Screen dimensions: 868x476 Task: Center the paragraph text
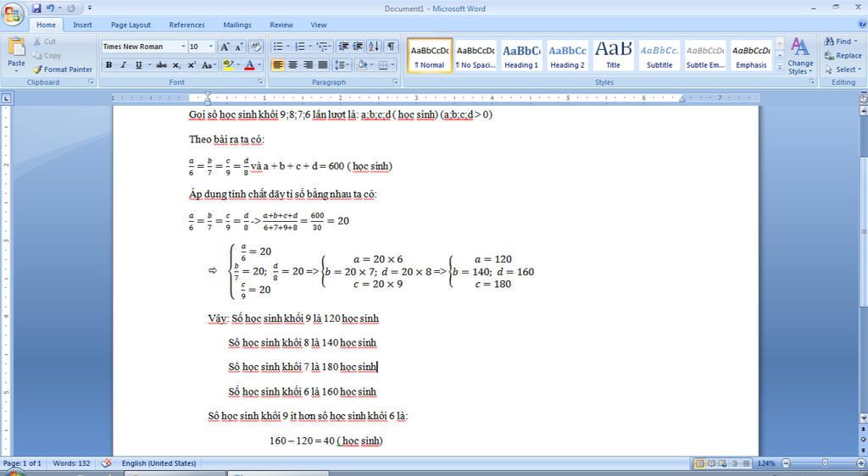tap(292, 65)
